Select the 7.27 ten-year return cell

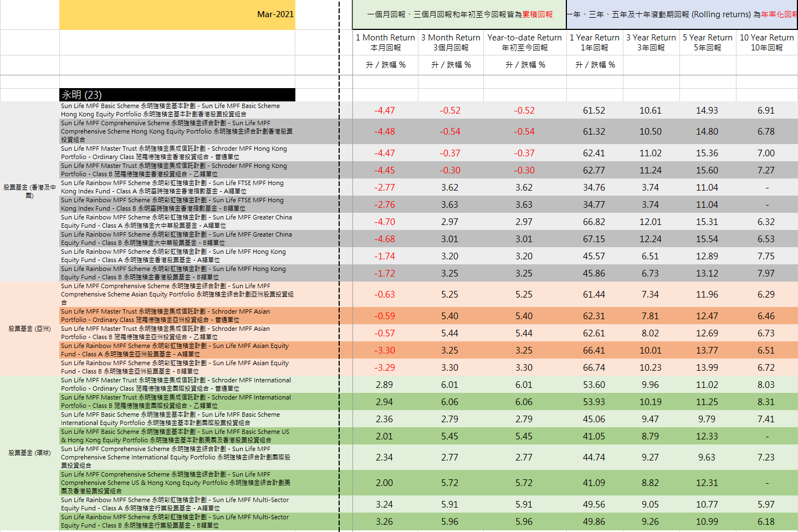766,170
